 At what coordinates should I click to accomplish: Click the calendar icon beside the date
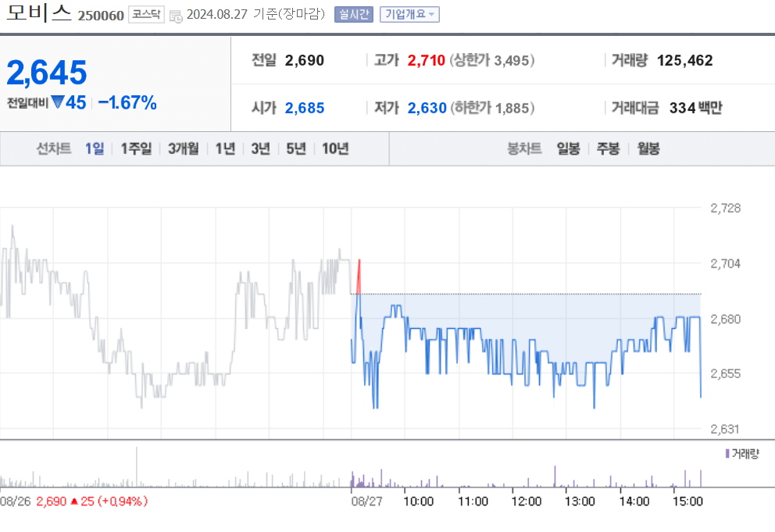tap(176, 16)
